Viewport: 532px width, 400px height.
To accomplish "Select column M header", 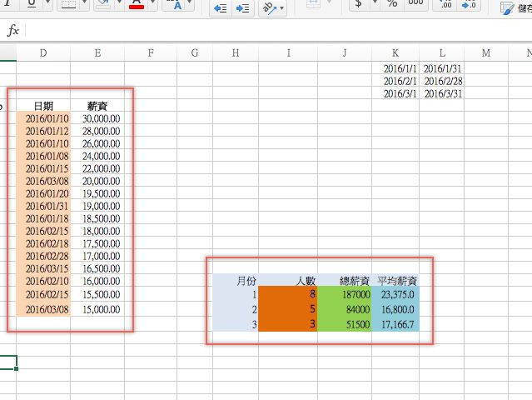I will point(486,53).
